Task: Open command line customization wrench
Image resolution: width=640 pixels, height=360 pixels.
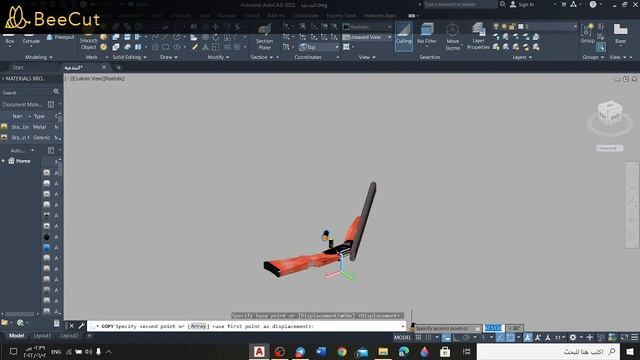Action: (81, 326)
